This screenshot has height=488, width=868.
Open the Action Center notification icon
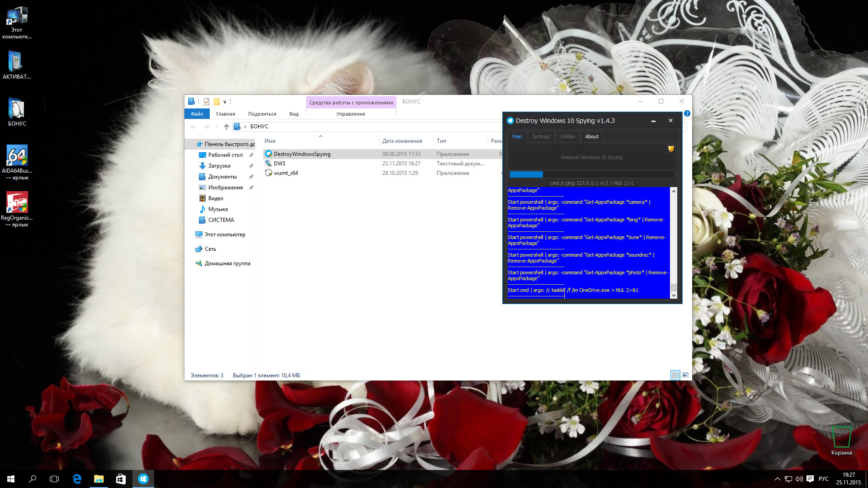810,479
